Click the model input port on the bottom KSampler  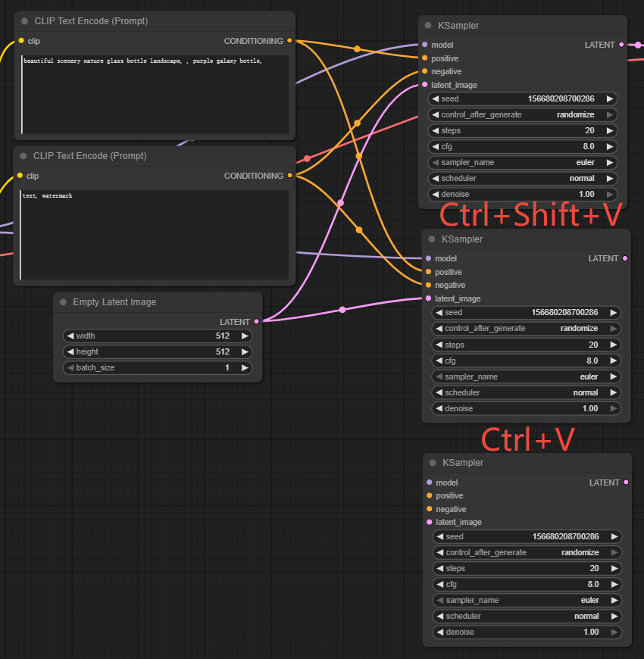pyautogui.click(x=430, y=483)
